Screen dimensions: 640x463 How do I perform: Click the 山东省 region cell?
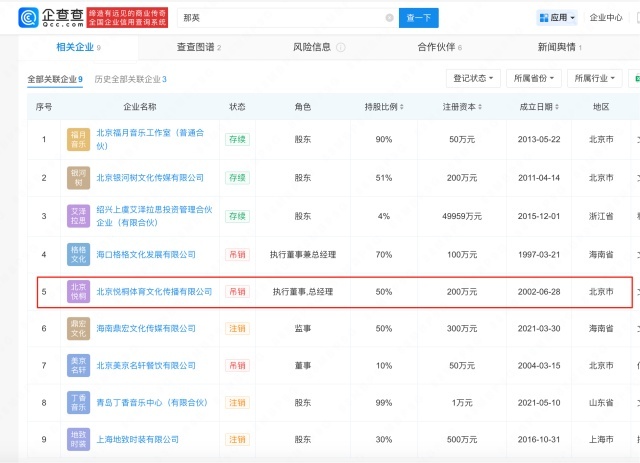(x=601, y=403)
